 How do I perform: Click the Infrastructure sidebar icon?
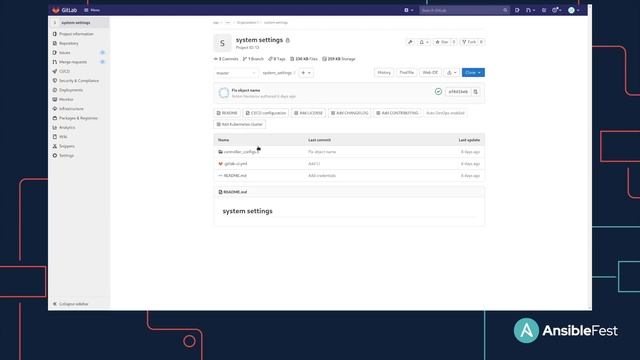pos(55,109)
